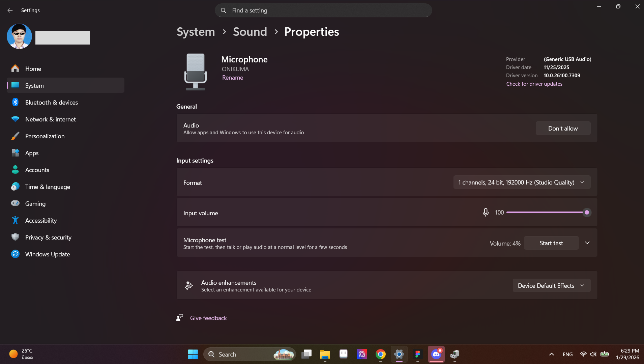Click the microphone mute icon beside Input volume
The height and width of the screenshot is (364, 644).
pyautogui.click(x=486, y=212)
